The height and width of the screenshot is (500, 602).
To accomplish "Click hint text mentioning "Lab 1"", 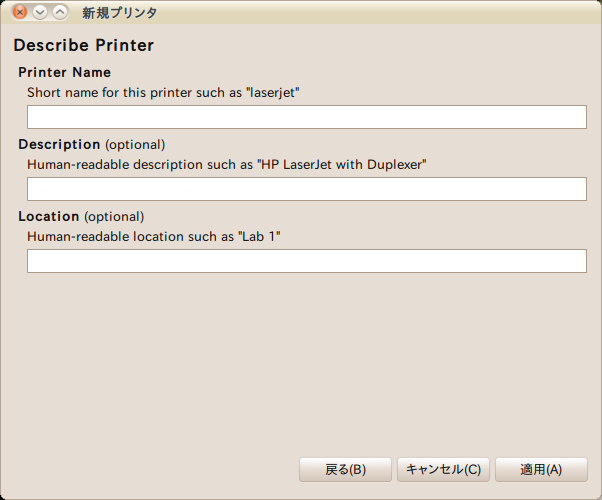I will pos(154,237).
